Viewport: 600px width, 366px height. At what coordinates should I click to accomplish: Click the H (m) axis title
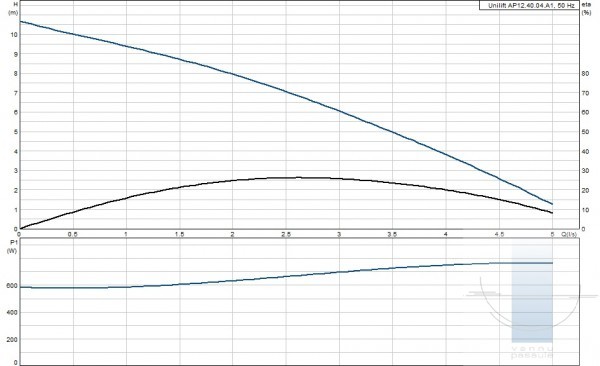(13, 8)
